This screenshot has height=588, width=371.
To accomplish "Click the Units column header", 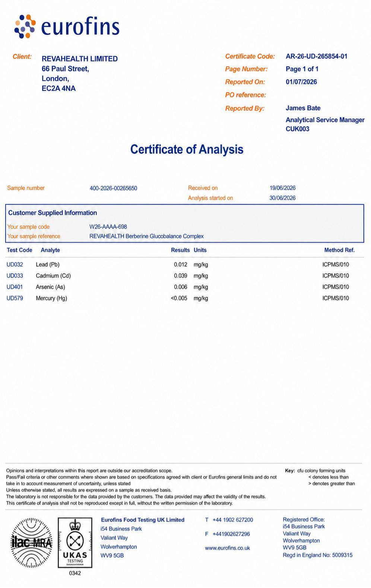I will pos(200,250).
